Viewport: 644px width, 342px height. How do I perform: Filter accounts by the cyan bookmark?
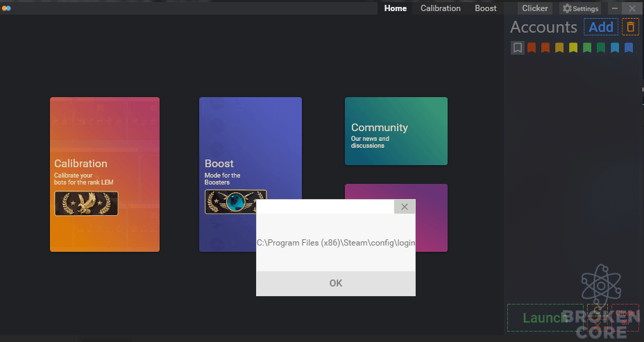pos(615,48)
